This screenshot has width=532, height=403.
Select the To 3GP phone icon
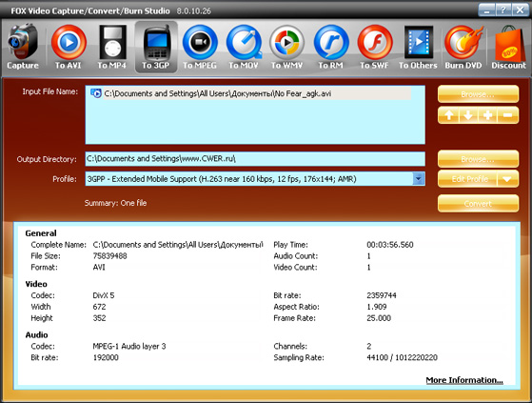[156, 47]
